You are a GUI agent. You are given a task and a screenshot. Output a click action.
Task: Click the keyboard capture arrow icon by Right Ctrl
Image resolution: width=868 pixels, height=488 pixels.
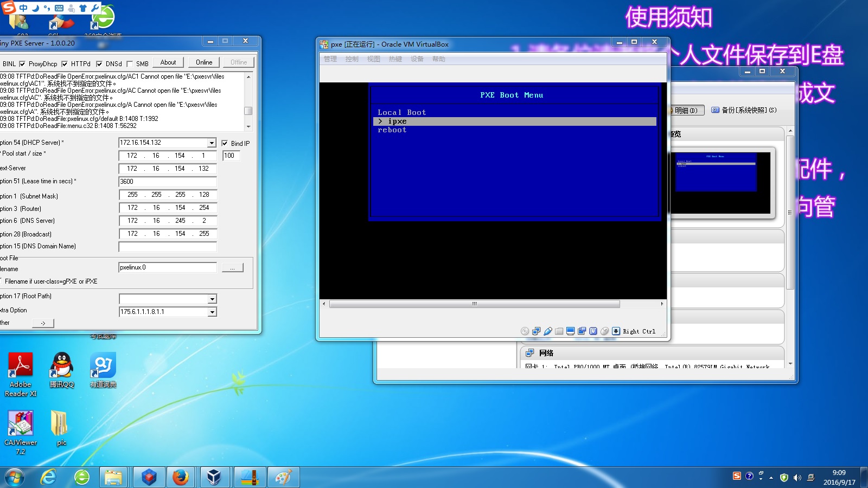[616, 331]
